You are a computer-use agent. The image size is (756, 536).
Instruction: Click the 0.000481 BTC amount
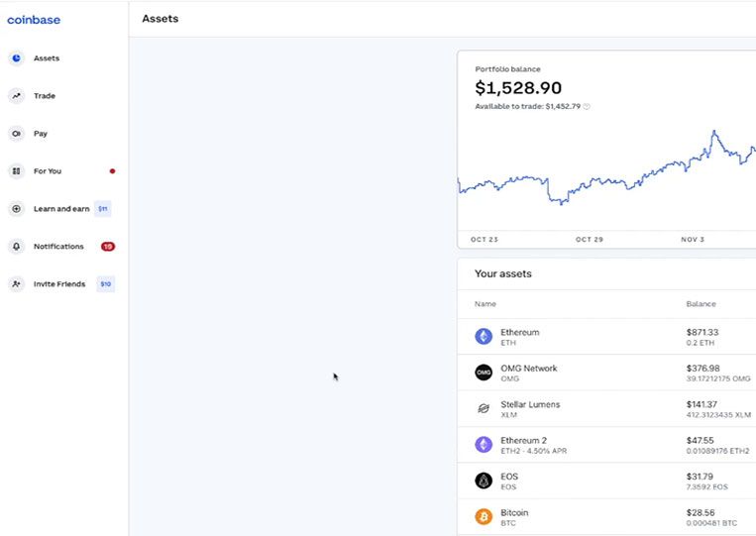711,523
